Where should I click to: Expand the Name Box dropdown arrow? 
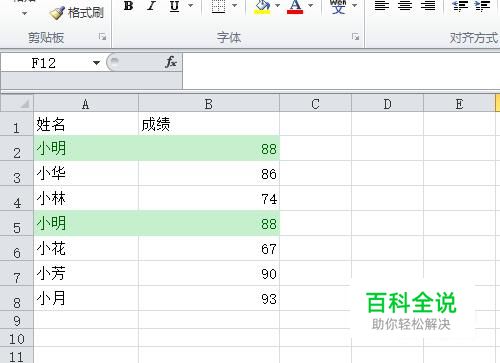(x=96, y=63)
